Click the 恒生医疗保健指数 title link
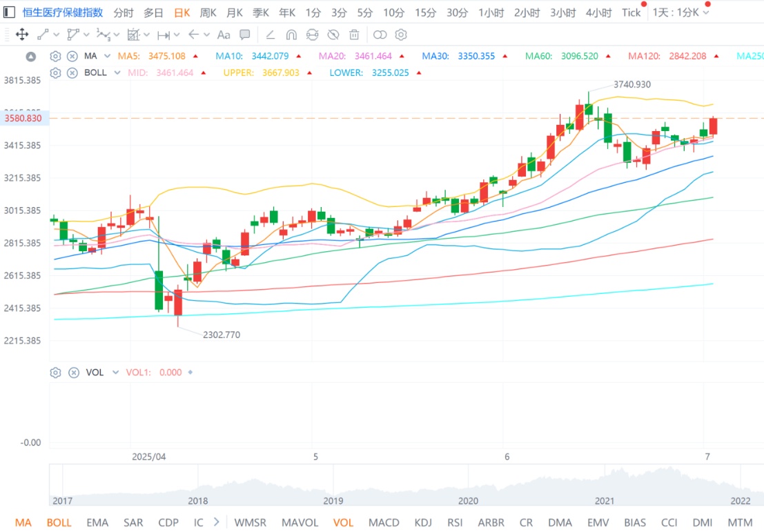This screenshot has height=532, width=764. (63, 12)
